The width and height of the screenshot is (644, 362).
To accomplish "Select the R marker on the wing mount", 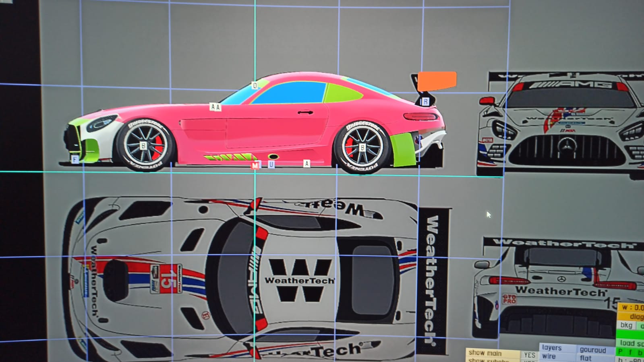I will tap(425, 102).
